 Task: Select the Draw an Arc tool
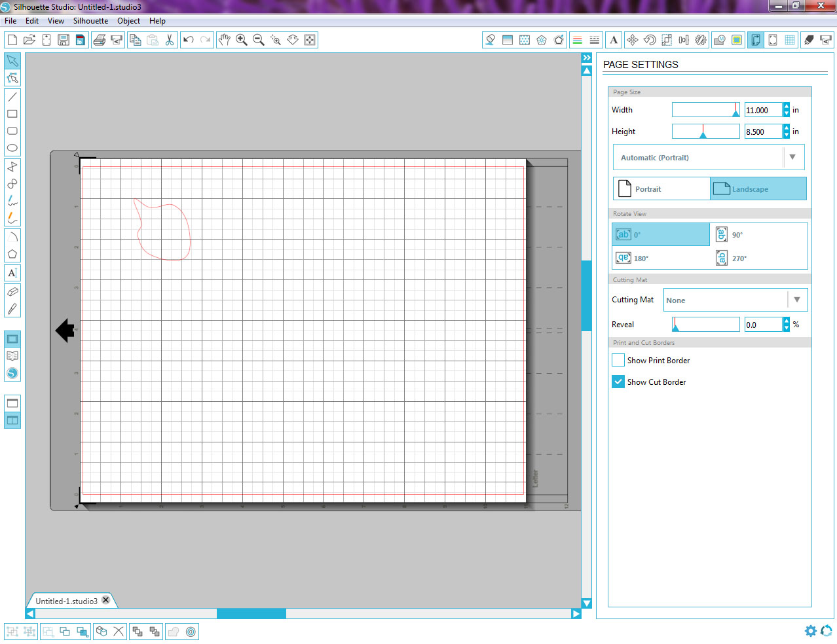pyautogui.click(x=12, y=237)
